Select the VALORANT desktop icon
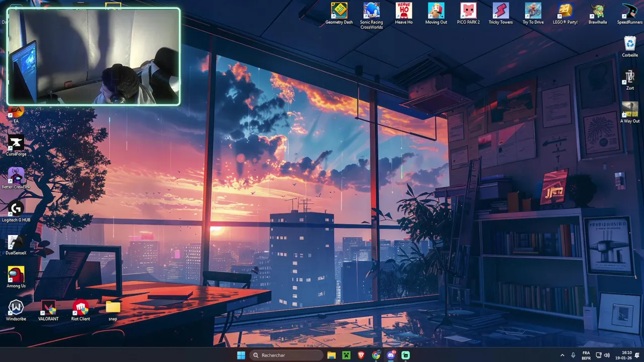 coord(48,310)
